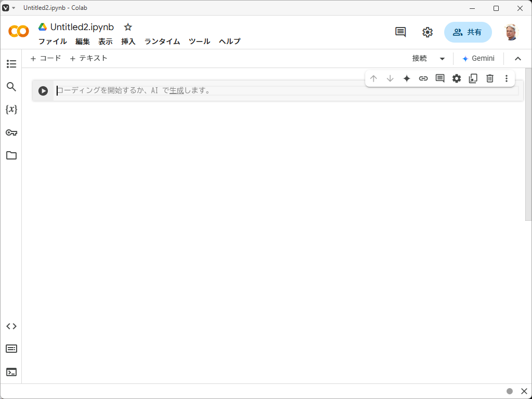Click into the code cell editor
532x399 pixels.
point(287,90)
